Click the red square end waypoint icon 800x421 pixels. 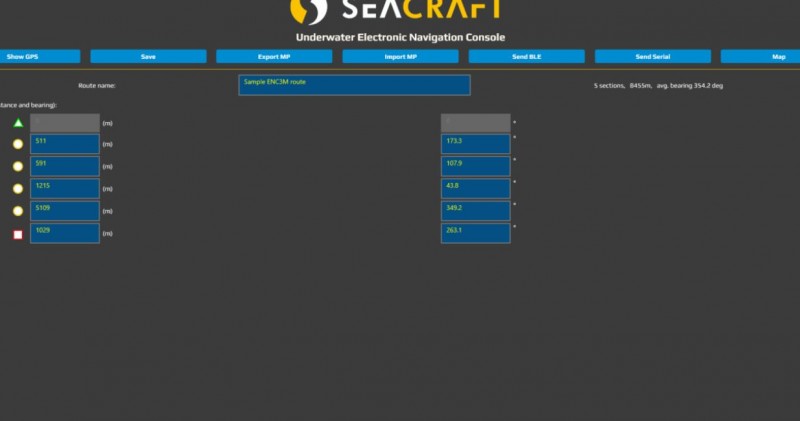[x=18, y=234]
